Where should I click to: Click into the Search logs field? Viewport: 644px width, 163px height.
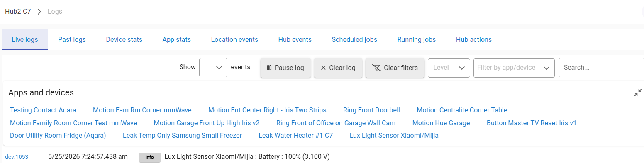pos(601,68)
